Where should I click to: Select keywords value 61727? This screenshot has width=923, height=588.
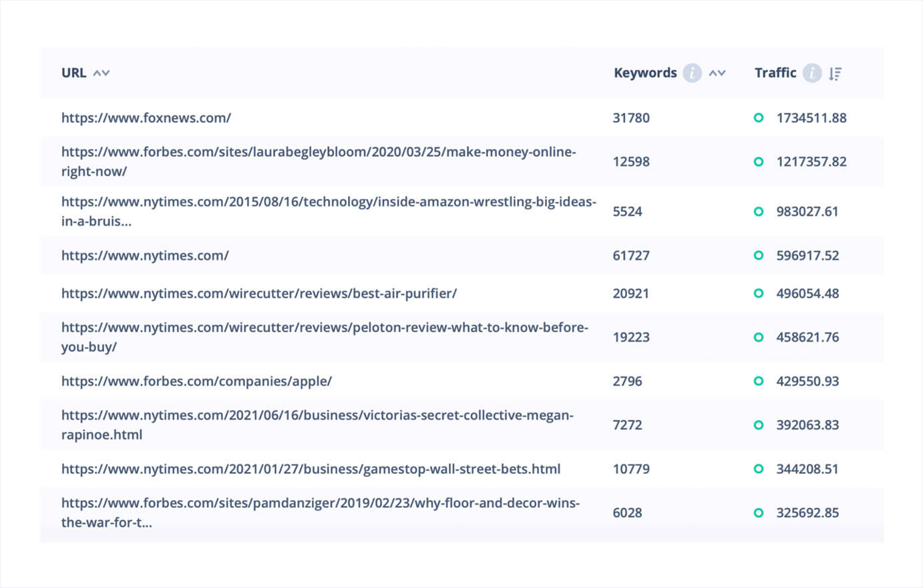(631, 256)
